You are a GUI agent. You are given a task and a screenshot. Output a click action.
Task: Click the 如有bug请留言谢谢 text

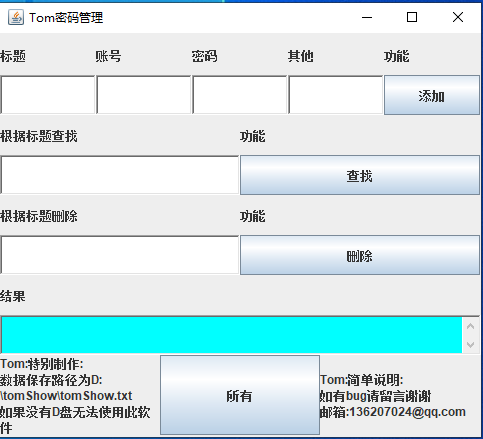[x=375, y=396]
